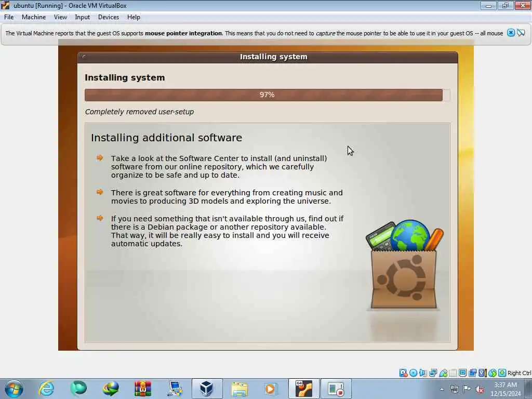
Task: Click the USB devices status icon
Action: (x=443, y=373)
